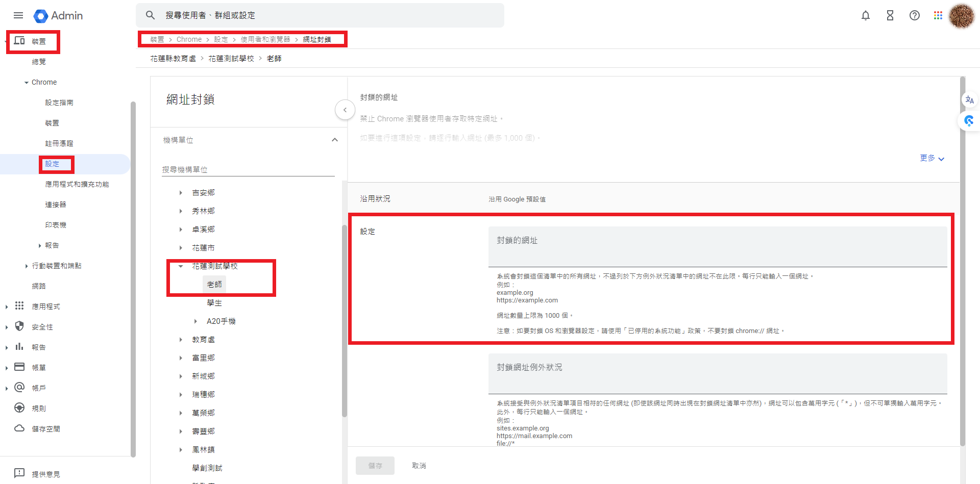The width and height of the screenshot is (980, 484).
Task: Open 安全性 in the left navigation
Action: pyautogui.click(x=42, y=327)
